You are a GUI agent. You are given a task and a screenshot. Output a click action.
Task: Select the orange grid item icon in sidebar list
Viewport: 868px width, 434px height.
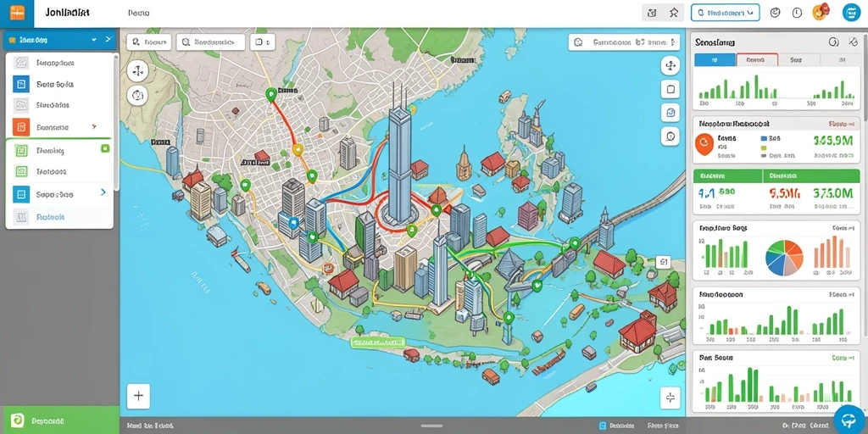point(20,127)
